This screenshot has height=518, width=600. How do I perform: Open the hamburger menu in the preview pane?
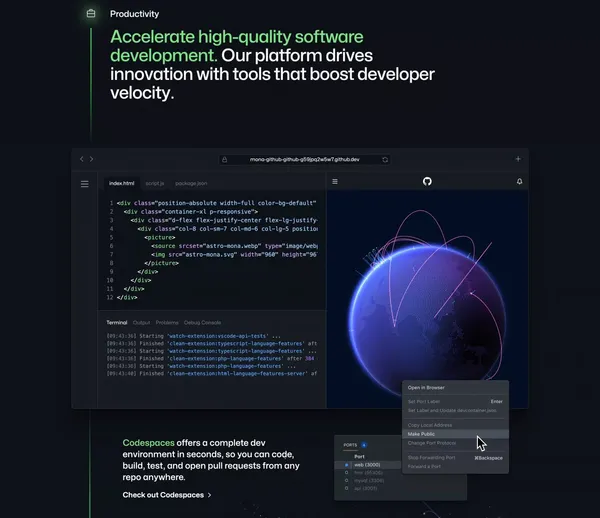[x=335, y=181]
